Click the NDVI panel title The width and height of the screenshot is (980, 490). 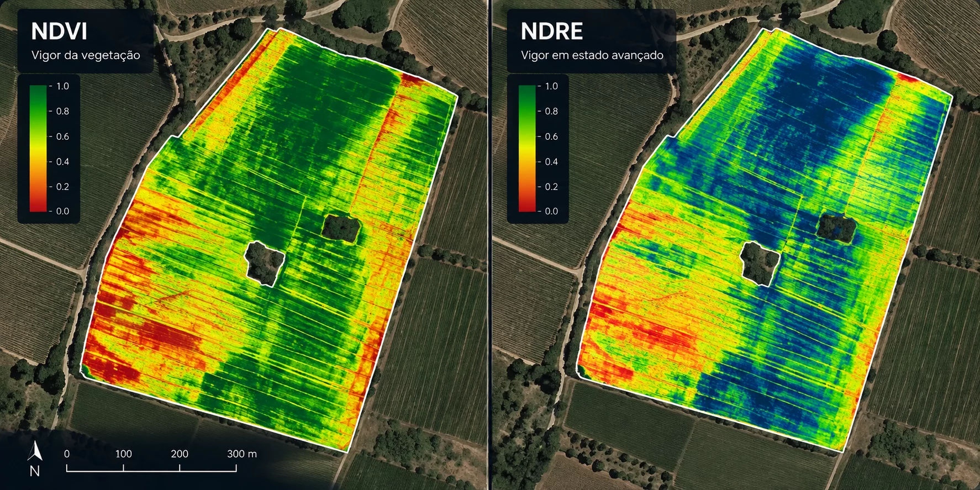click(x=59, y=31)
